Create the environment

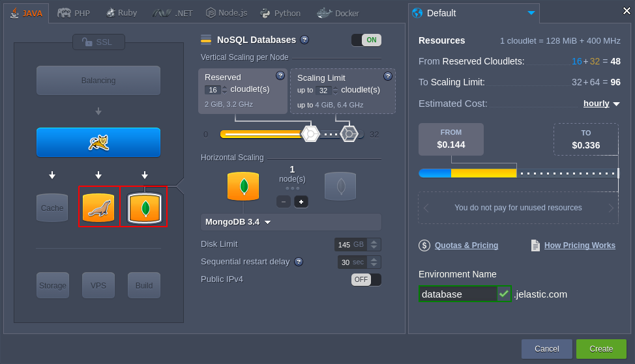(601, 349)
